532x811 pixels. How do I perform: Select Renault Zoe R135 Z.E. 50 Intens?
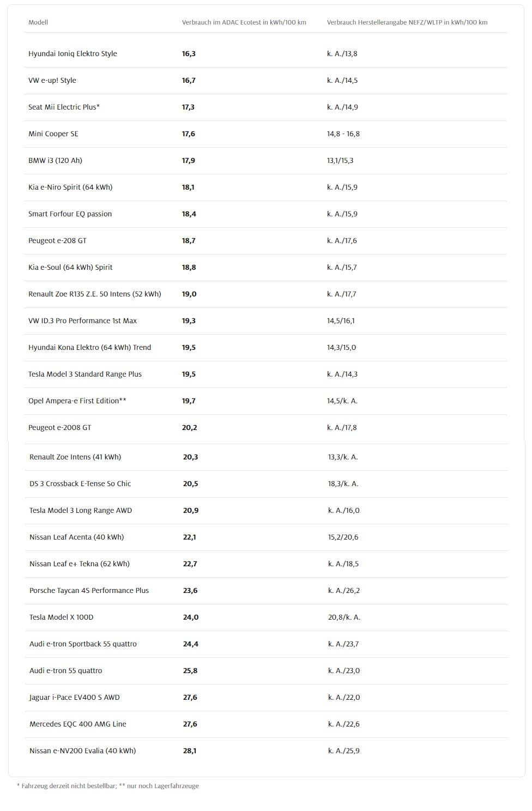(x=94, y=294)
